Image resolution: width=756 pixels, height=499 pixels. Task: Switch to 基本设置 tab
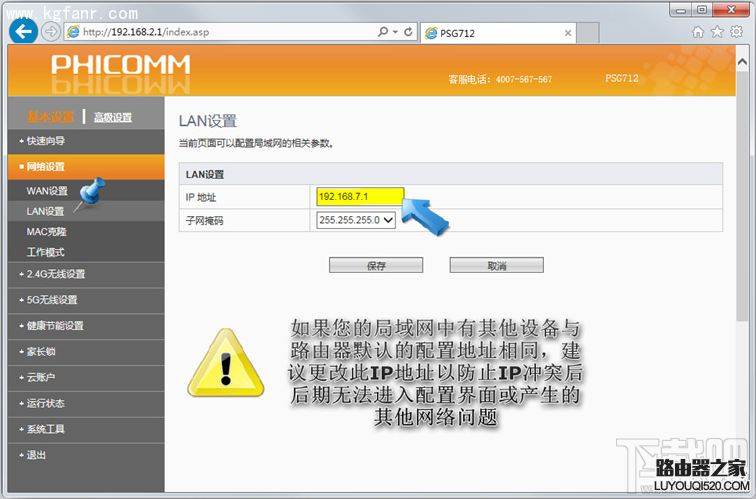(51, 117)
